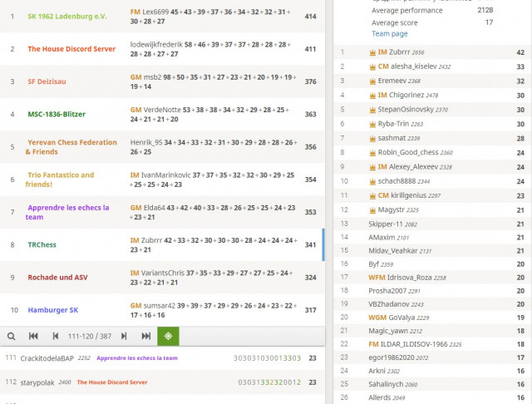Open Trio Fantastico and friends! team
The width and height of the screenshot is (532, 404).
coord(60,180)
